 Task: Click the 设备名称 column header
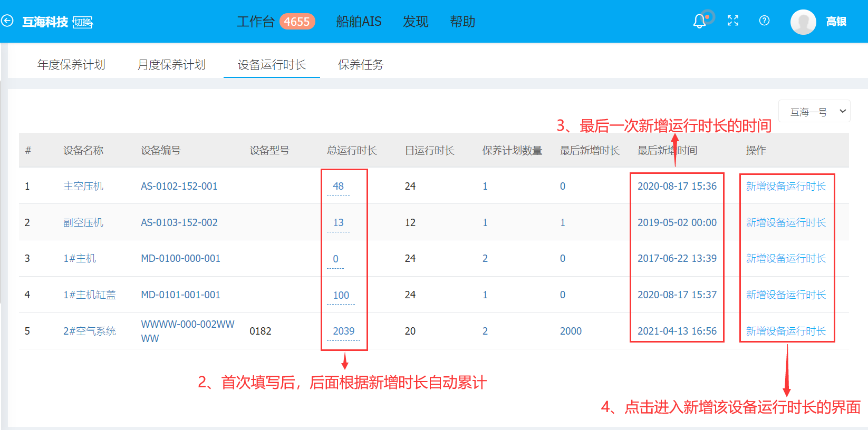(x=83, y=150)
